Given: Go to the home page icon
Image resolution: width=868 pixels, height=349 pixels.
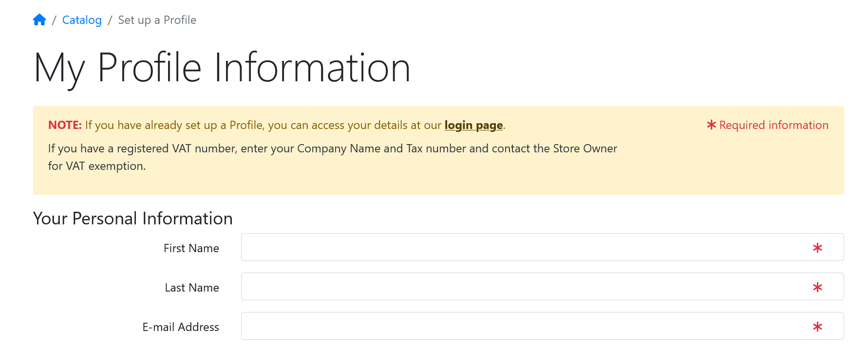Looking at the screenshot, I should pos(39,20).
